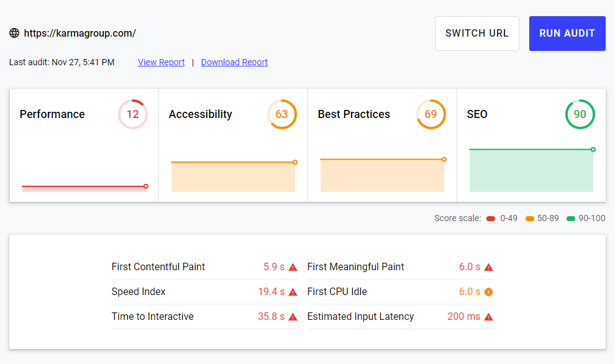Select the Accessibility score card
615x364 pixels.
tap(233, 145)
